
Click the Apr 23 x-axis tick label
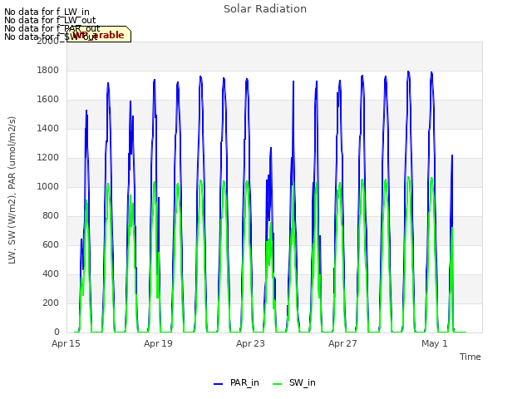(250, 343)
